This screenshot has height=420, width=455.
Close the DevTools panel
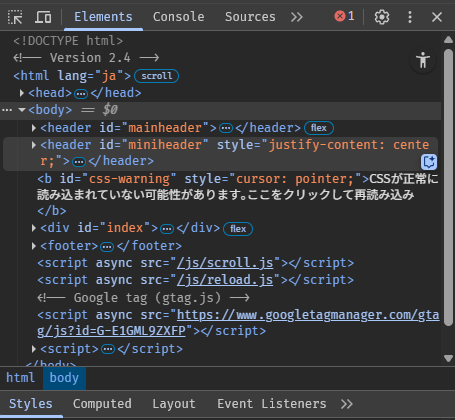coord(437,17)
